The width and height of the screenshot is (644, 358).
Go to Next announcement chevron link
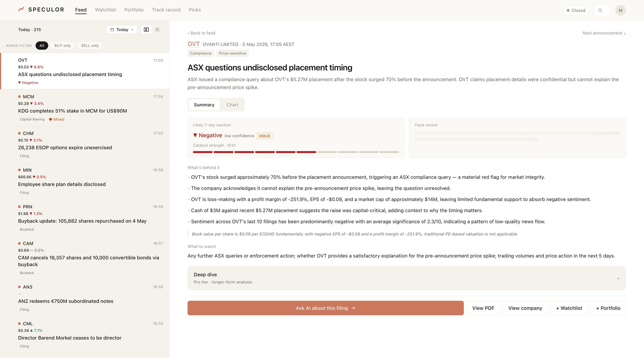tap(604, 33)
